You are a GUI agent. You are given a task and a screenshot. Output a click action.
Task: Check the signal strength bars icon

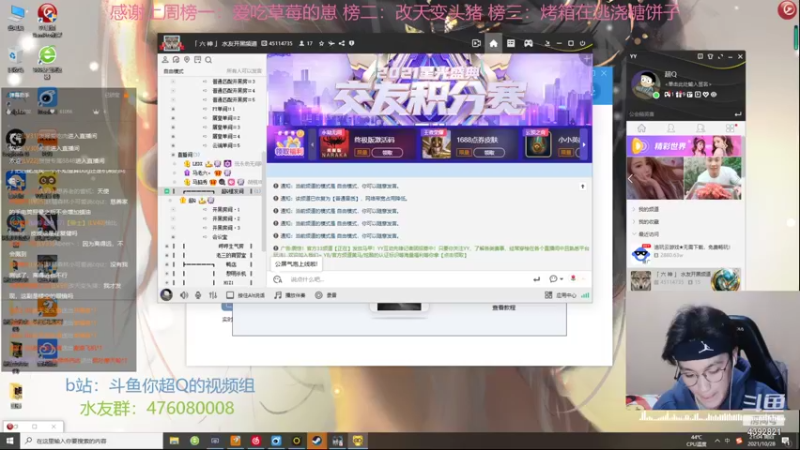click(585, 295)
